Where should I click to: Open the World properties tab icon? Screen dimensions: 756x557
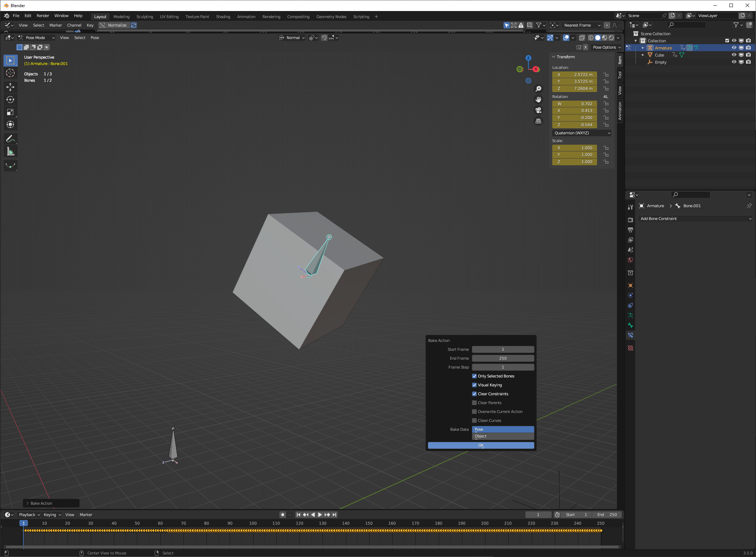[x=630, y=260]
